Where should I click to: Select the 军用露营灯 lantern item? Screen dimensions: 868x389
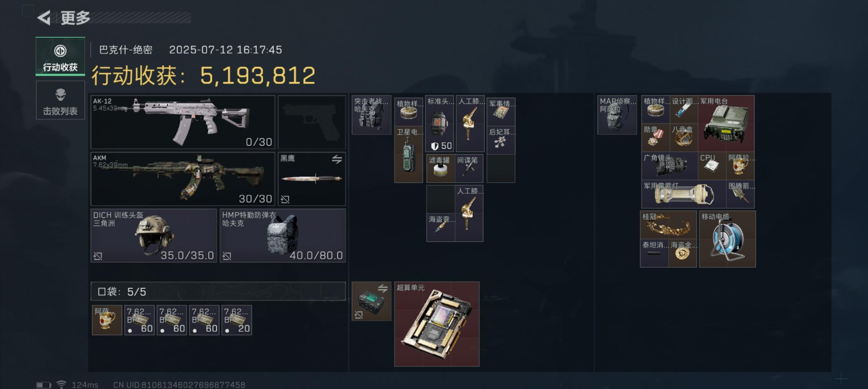click(x=683, y=194)
